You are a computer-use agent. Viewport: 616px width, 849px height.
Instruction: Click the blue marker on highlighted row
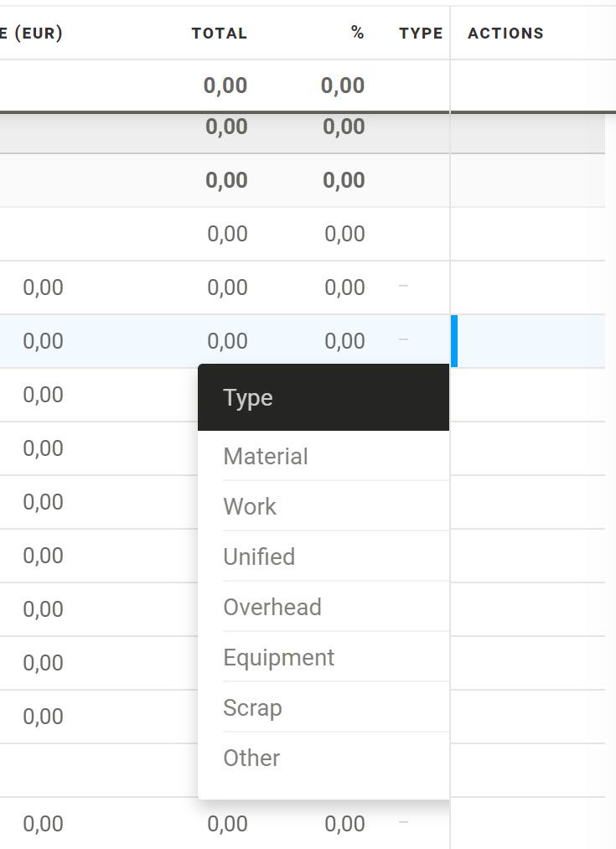[454, 341]
